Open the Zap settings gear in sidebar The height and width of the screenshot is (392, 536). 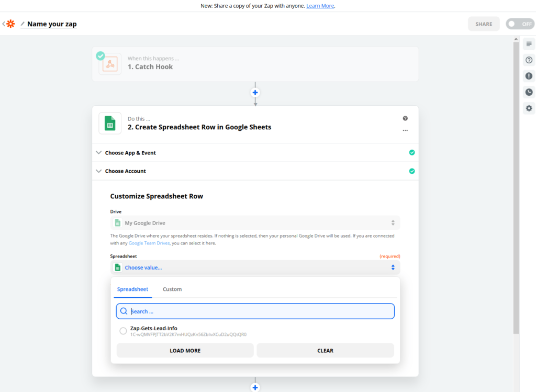(529, 108)
